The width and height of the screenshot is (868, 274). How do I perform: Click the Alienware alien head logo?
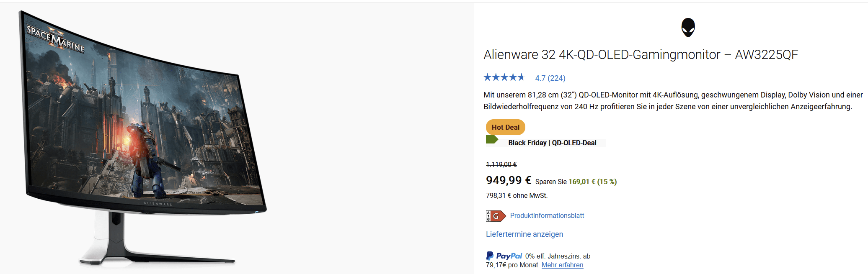(688, 28)
